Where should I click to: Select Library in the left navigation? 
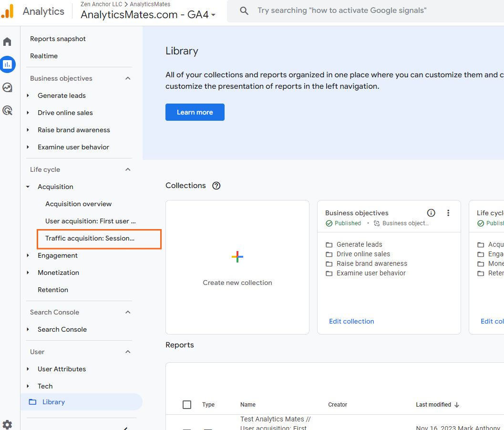click(x=53, y=402)
